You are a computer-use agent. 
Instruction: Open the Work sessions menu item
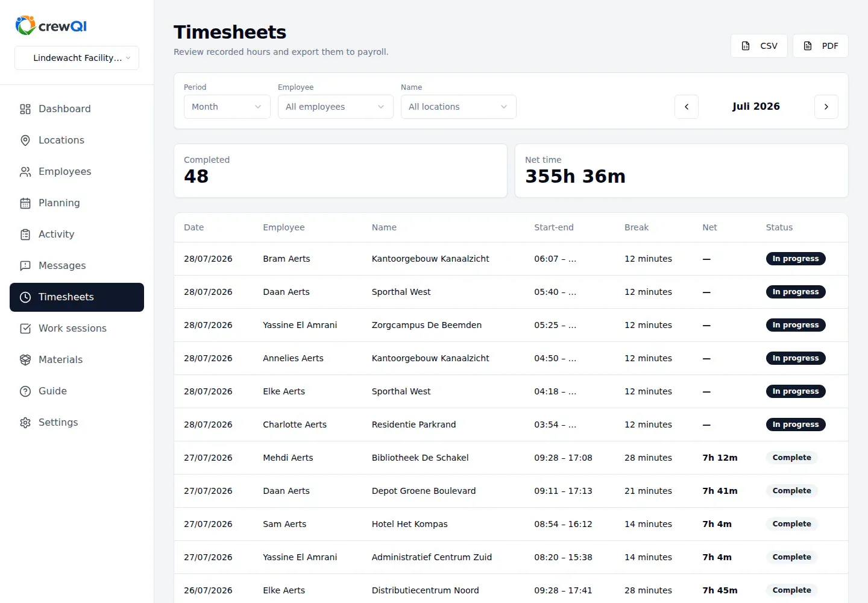[x=77, y=329]
